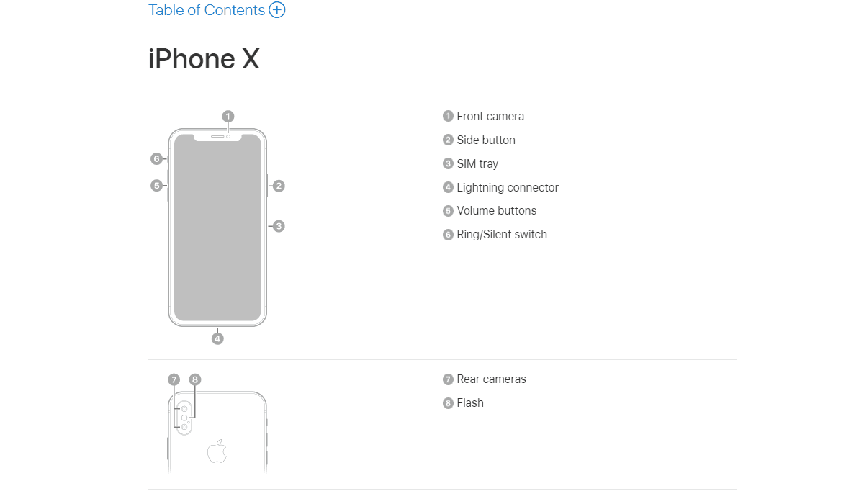Viewport: 864px width, 504px height.
Task: Select the iPhone X page heading
Action: tap(204, 59)
